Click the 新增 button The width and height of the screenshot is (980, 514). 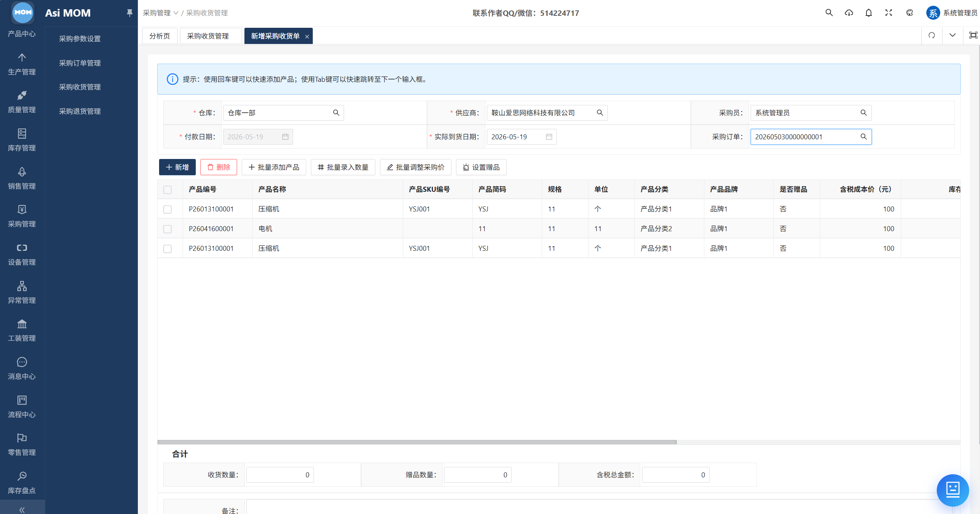(x=177, y=167)
